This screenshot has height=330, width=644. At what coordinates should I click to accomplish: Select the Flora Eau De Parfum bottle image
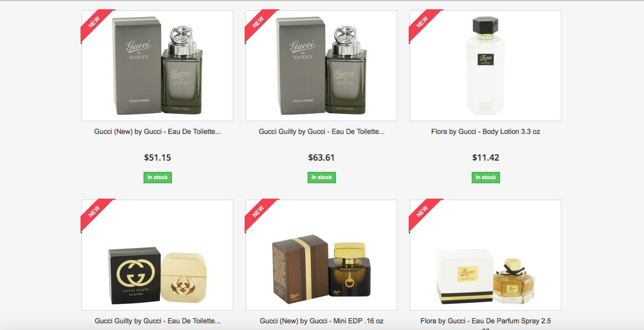pos(486,255)
